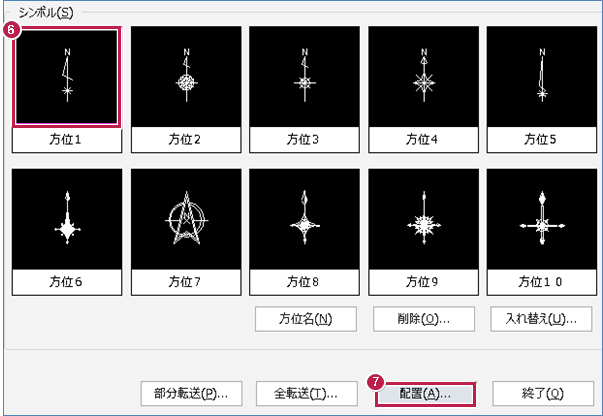Click the 方位1 name label
603x416 pixels.
[x=67, y=140]
